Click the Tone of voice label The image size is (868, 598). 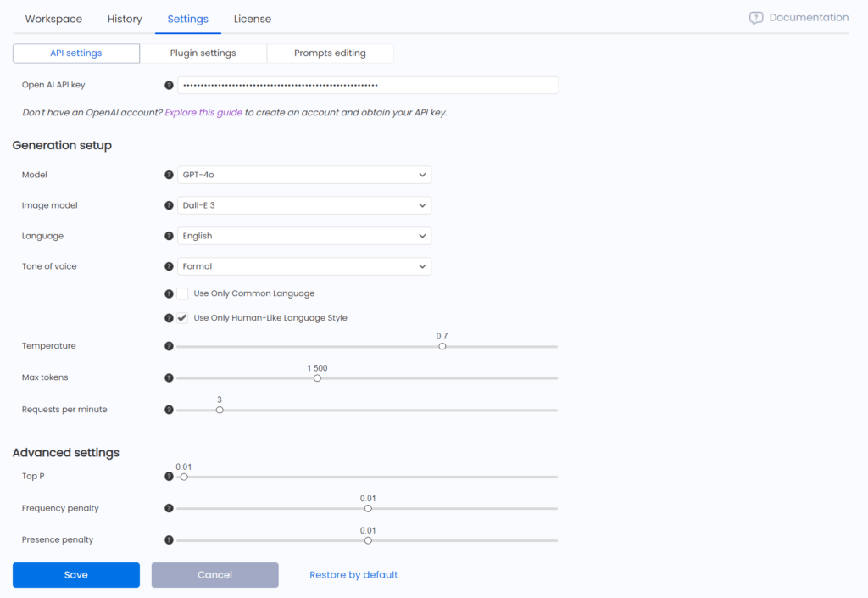(x=49, y=266)
